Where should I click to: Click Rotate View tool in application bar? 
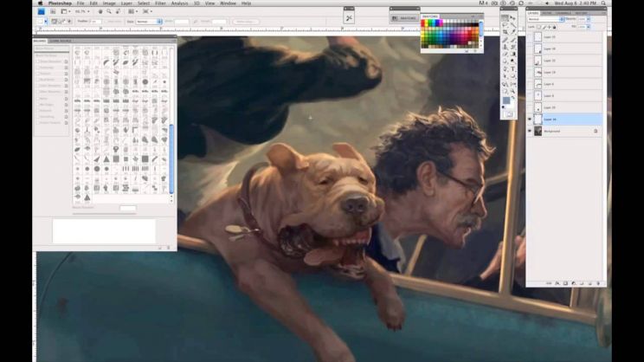pyautogui.click(x=118, y=11)
